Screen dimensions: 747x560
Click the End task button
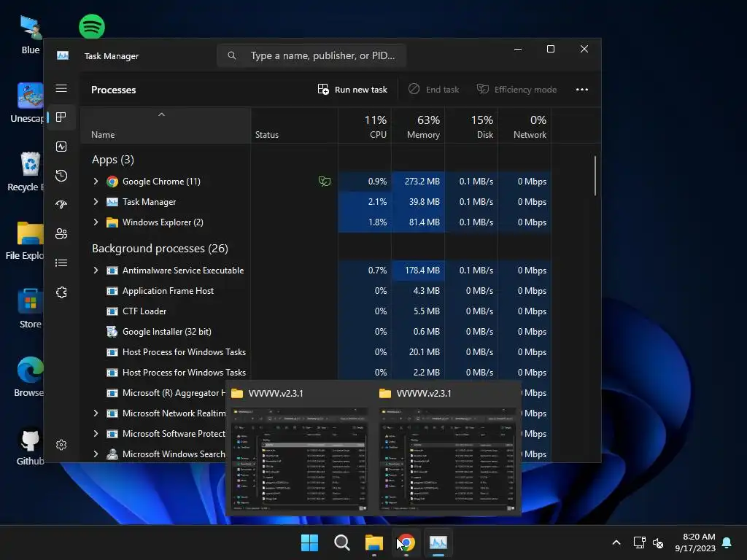coord(434,90)
